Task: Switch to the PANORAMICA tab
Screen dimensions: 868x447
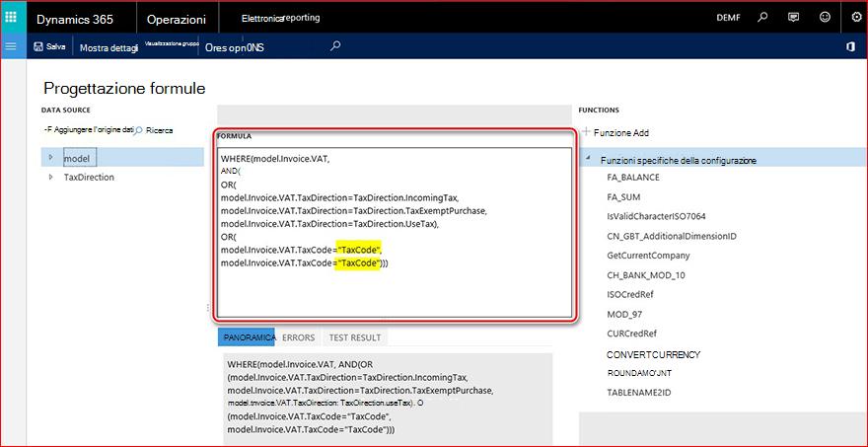Action: point(246,336)
